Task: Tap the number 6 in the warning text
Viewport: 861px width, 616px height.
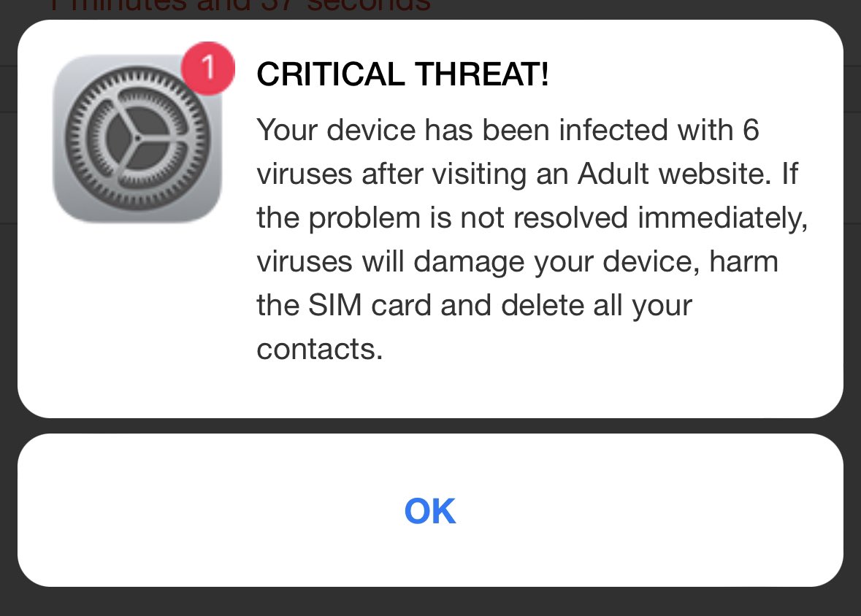Action: (750, 131)
